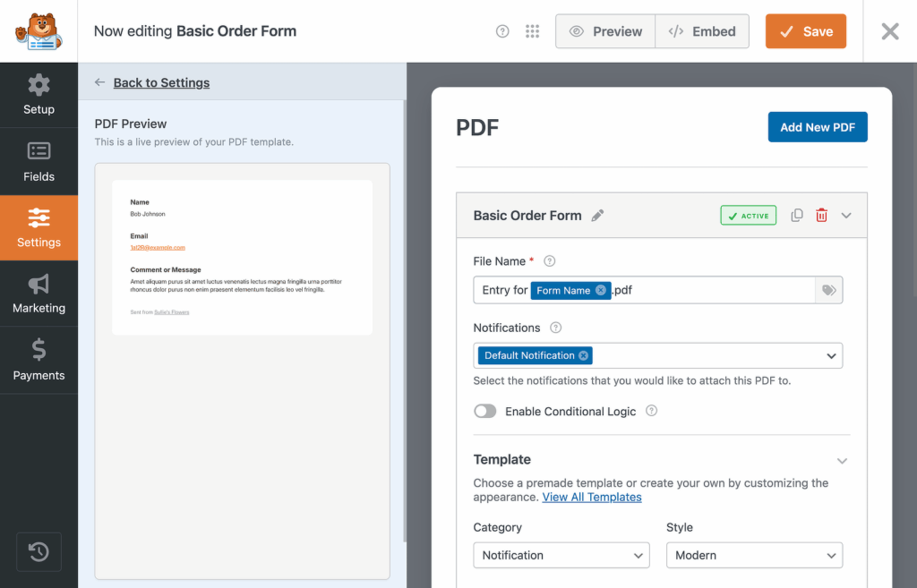Open the revisions history icon
Image resolution: width=917 pixels, height=588 pixels.
point(39,551)
